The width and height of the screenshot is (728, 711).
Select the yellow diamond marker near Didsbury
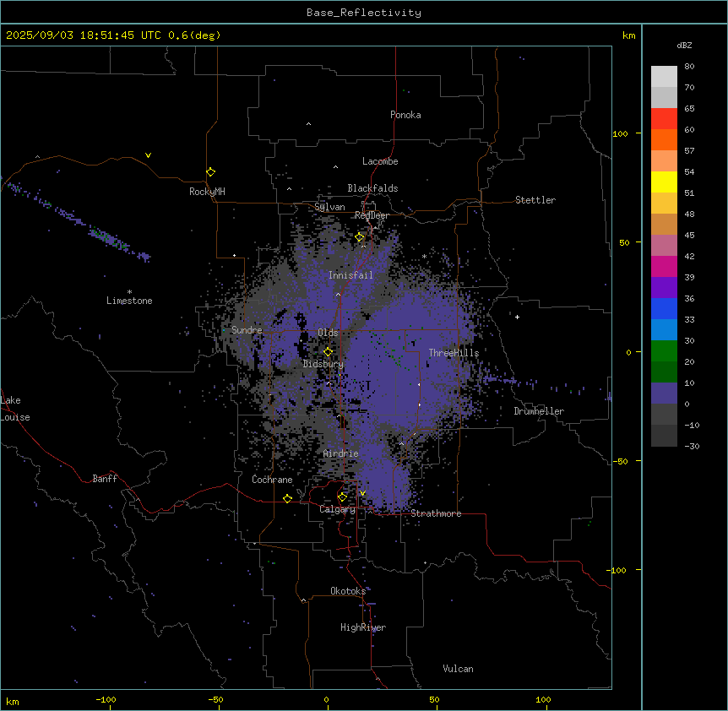click(x=328, y=351)
